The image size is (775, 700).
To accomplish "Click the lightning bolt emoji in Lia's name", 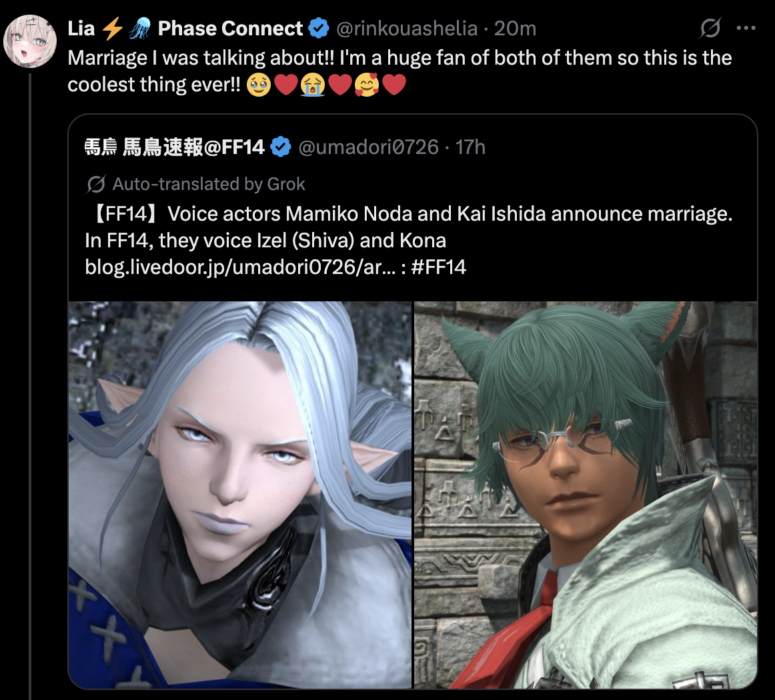I will click(112, 28).
